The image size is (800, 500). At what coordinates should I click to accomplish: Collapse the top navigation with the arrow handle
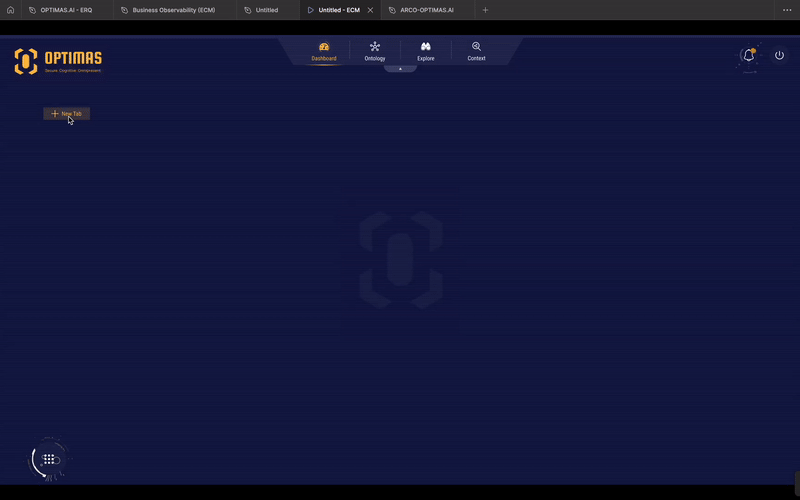[400, 68]
